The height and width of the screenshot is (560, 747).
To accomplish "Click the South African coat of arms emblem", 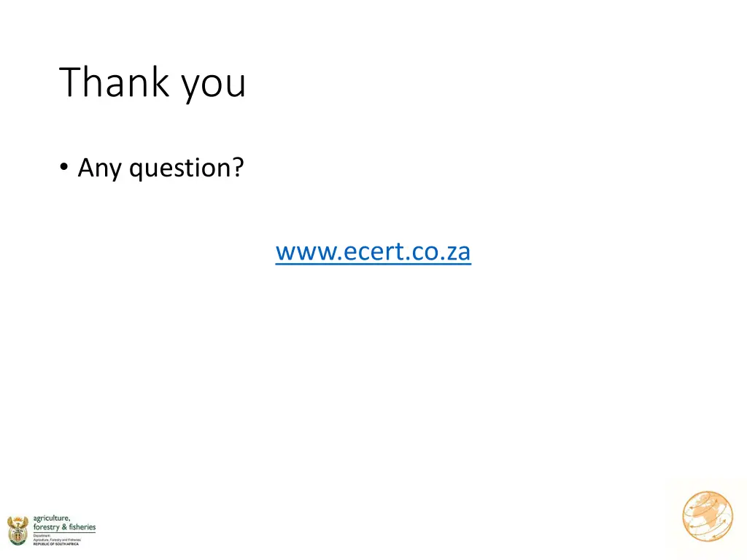I will (x=17, y=530).
